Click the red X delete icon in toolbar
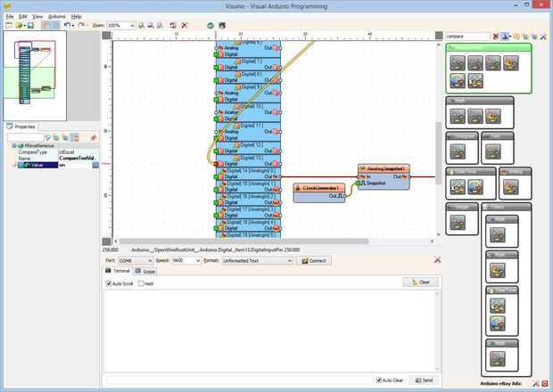 point(184,25)
